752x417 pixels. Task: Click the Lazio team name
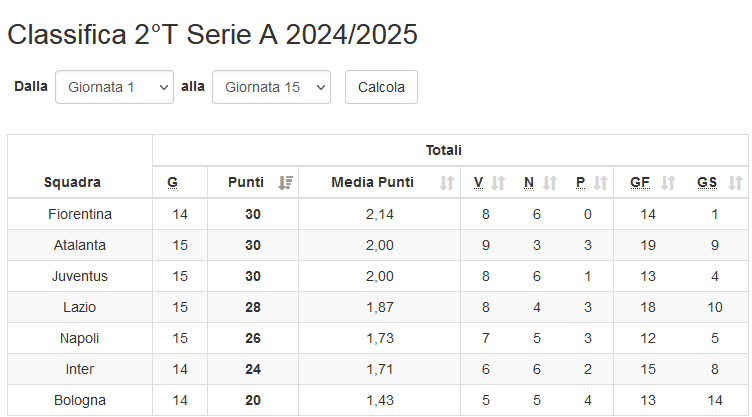tap(80, 307)
